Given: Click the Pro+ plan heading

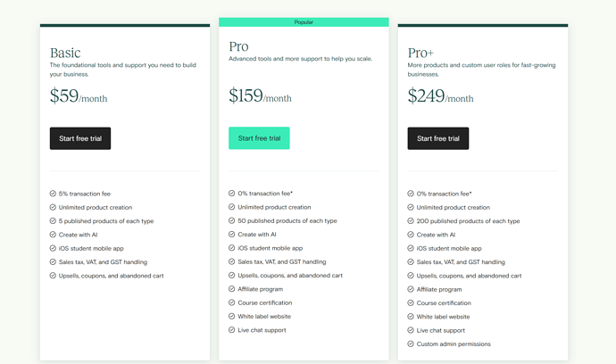Looking at the screenshot, I should [420, 53].
